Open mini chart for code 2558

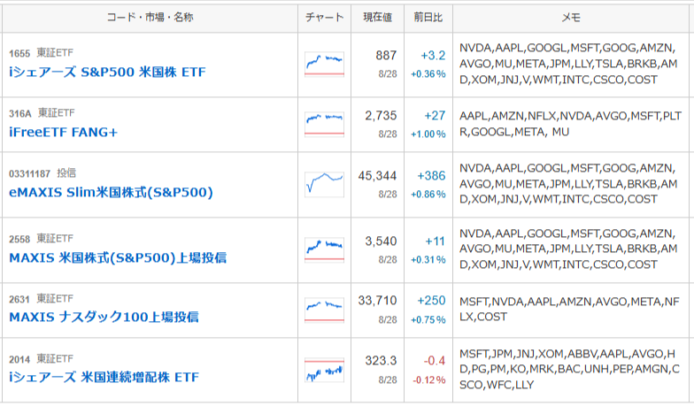pos(324,250)
